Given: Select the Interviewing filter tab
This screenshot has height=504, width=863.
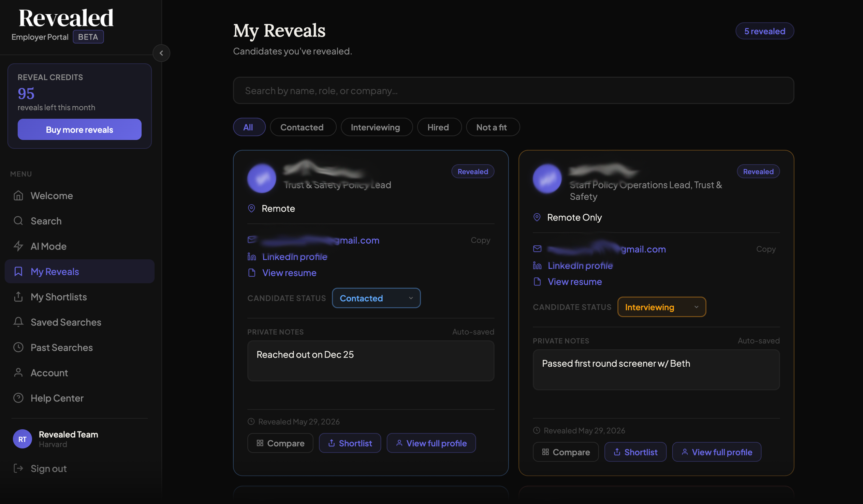Looking at the screenshot, I should coord(376,127).
